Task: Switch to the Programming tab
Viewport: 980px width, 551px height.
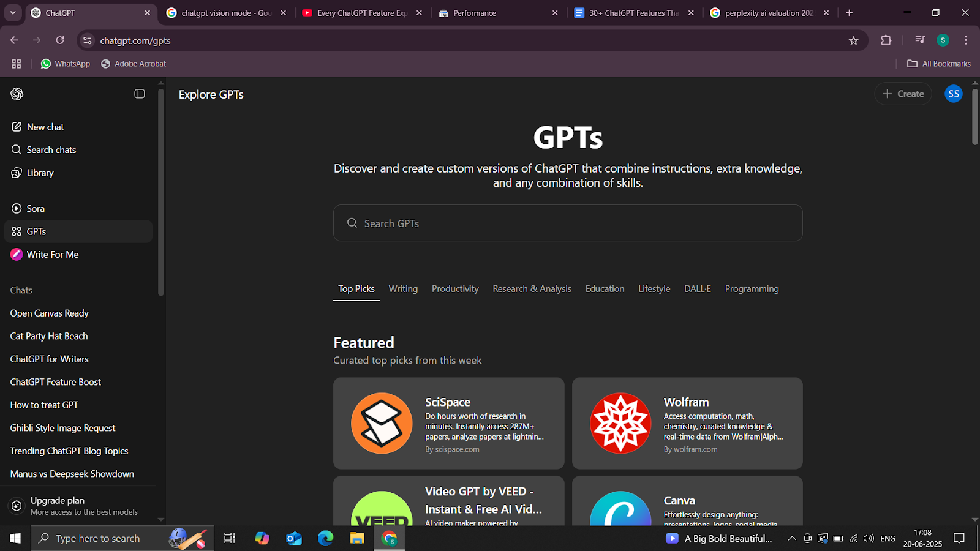Action: click(x=752, y=289)
